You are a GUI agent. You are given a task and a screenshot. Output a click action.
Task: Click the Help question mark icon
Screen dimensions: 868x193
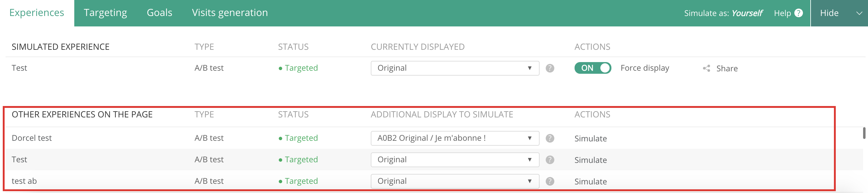(x=798, y=13)
